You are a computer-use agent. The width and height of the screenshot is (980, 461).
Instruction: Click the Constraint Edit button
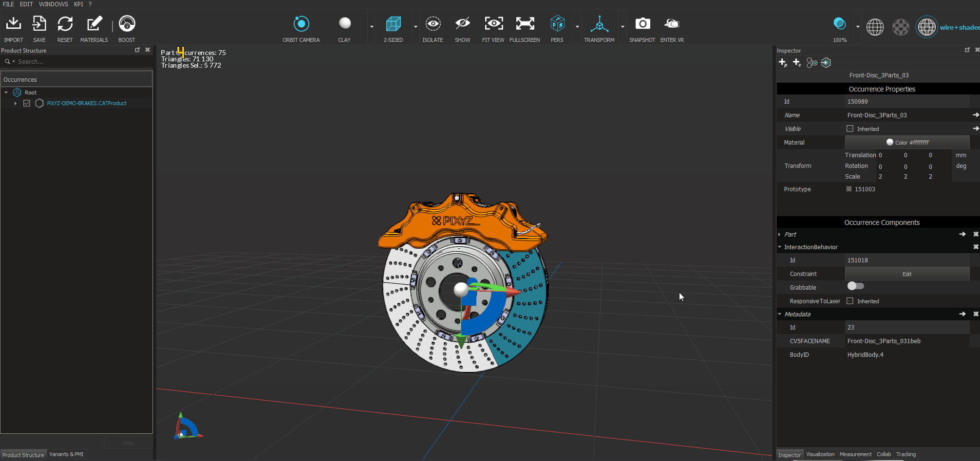coord(907,274)
